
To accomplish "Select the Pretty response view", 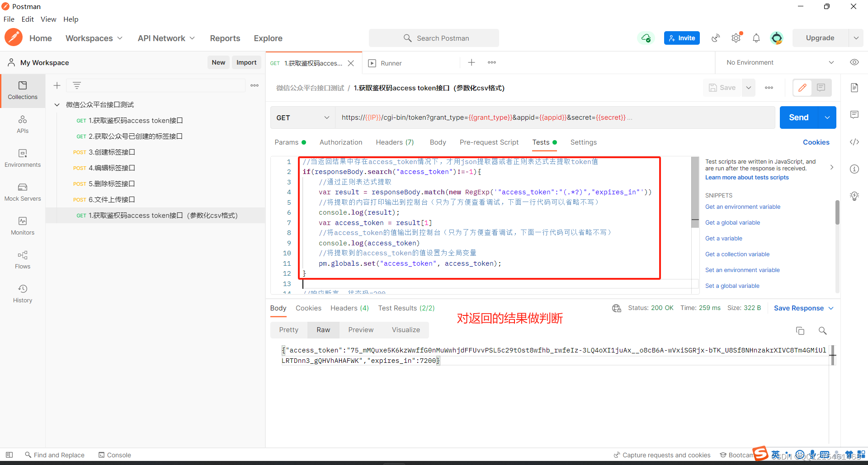I will point(289,330).
